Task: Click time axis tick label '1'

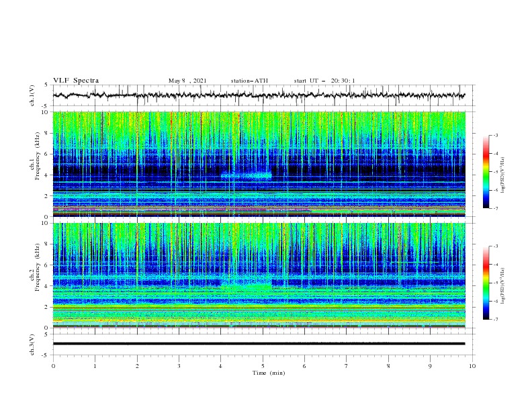Action: pos(95,366)
